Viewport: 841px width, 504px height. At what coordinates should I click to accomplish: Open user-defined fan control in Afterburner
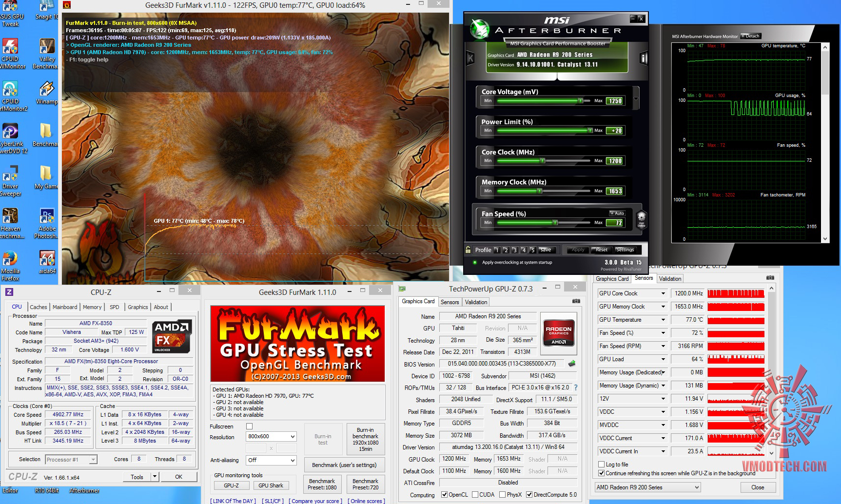642,221
